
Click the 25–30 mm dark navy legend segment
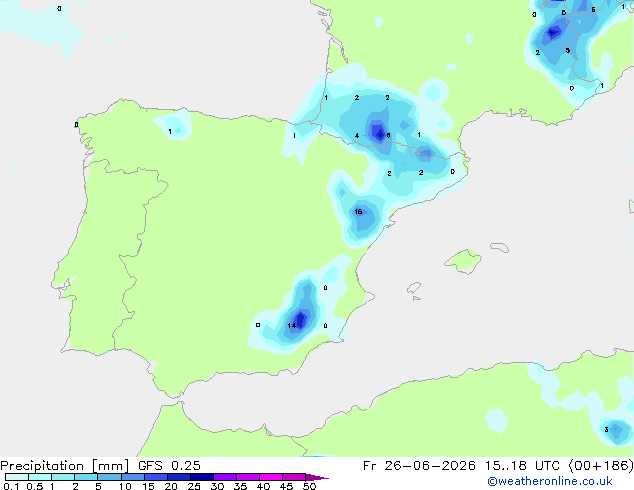point(202,477)
